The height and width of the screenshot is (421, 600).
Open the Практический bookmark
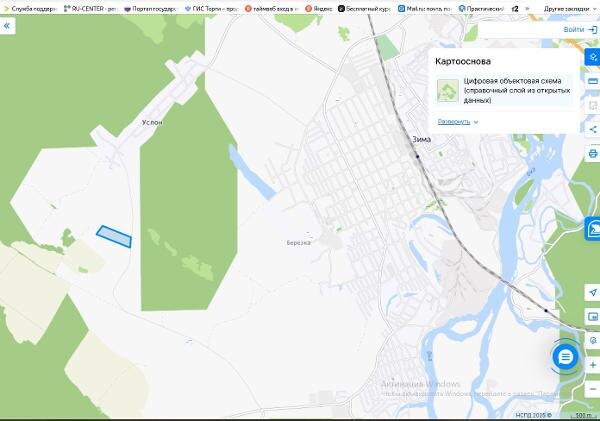[481, 8]
